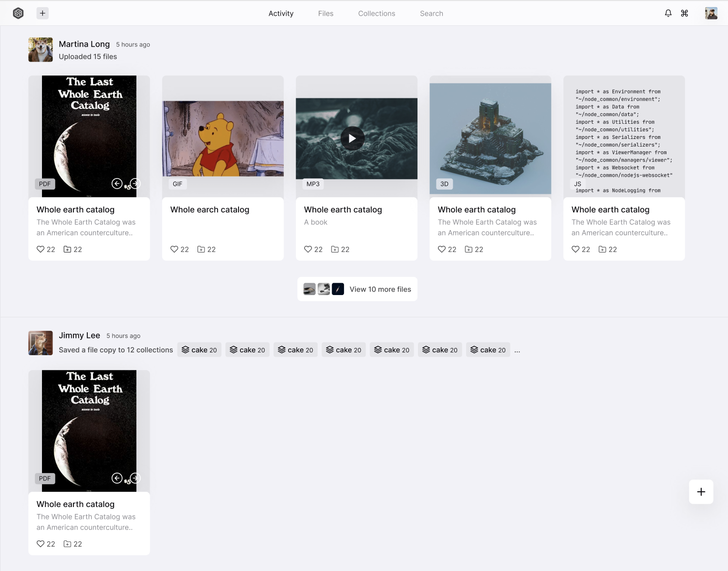Click the PDF badge on Jimmy Lee's card
The height and width of the screenshot is (571, 728).
point(45,478)
